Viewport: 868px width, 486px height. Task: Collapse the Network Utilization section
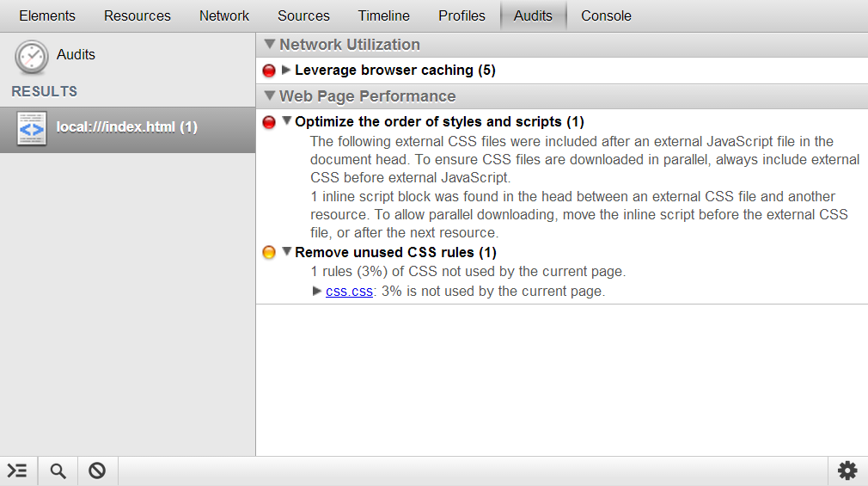[270, 45]
